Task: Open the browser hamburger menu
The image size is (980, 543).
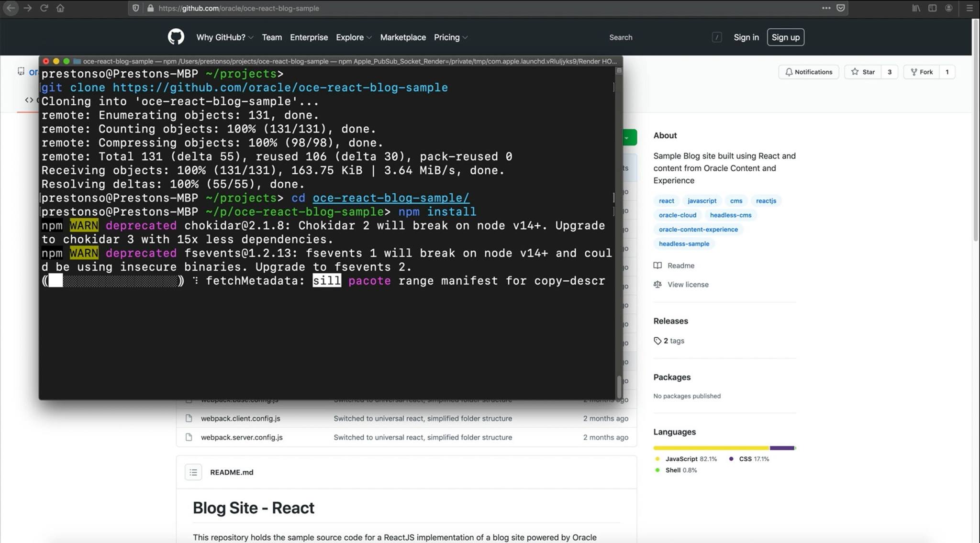Action: pyautogui.click(x=969, y=8)
